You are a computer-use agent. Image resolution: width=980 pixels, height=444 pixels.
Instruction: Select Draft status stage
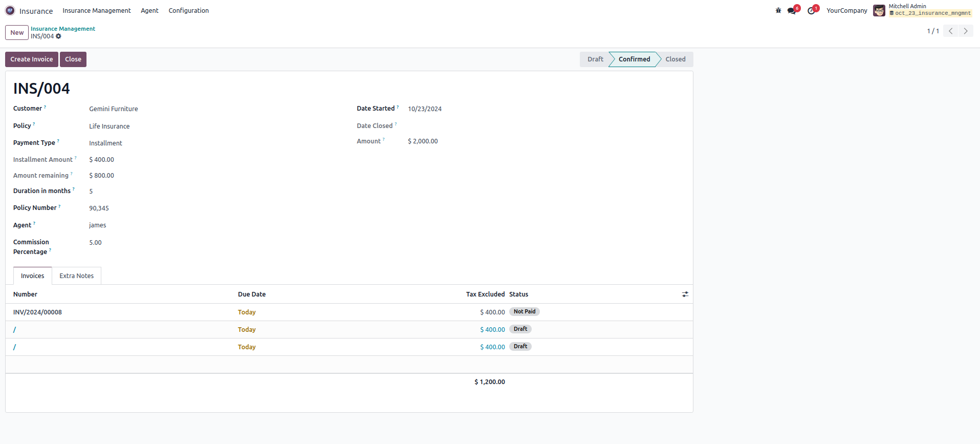coord(595,59)
